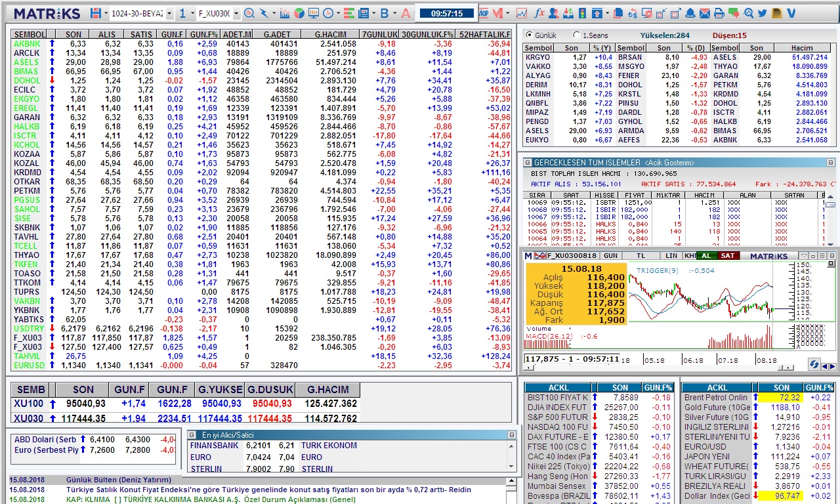Click the fx formula icon
This screenshot has width=840, height=504.
(539, 13)
